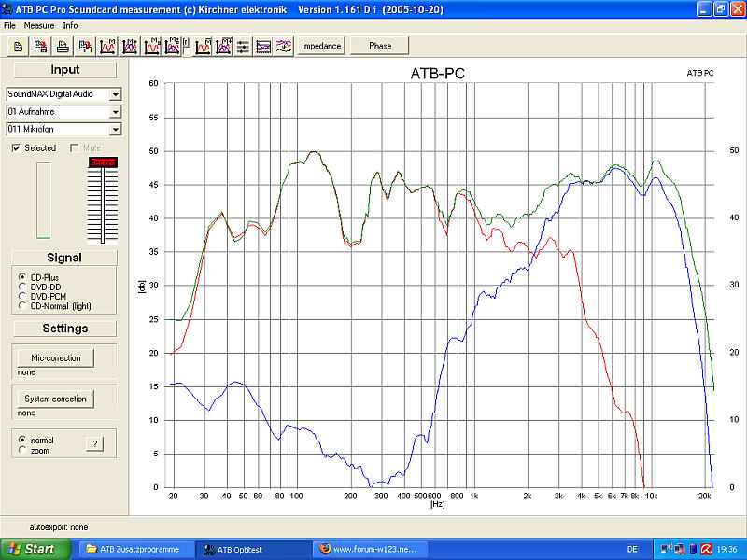
Task: Click the printer icon in the toolbar
Action: (63, 46)
